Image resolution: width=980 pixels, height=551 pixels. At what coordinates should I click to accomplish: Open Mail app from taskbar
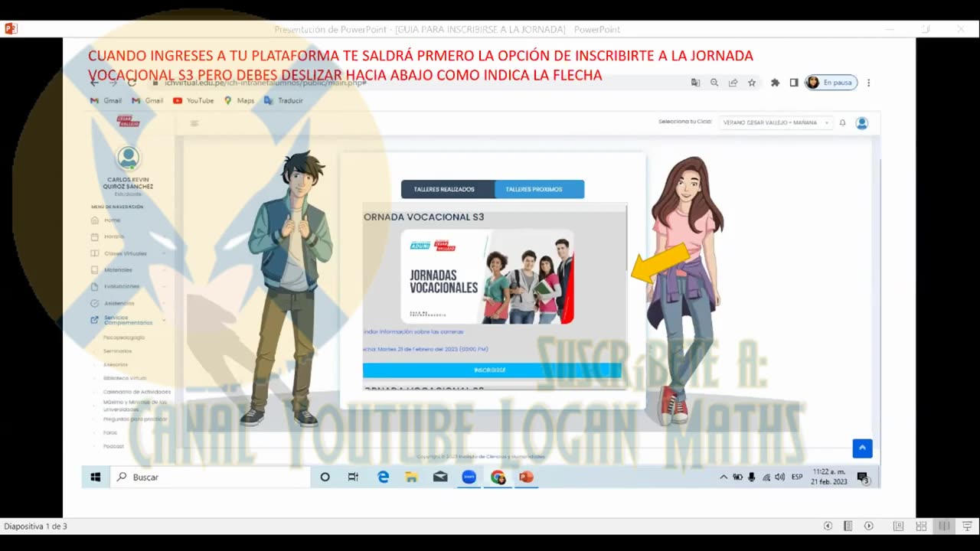click(440, 477)
